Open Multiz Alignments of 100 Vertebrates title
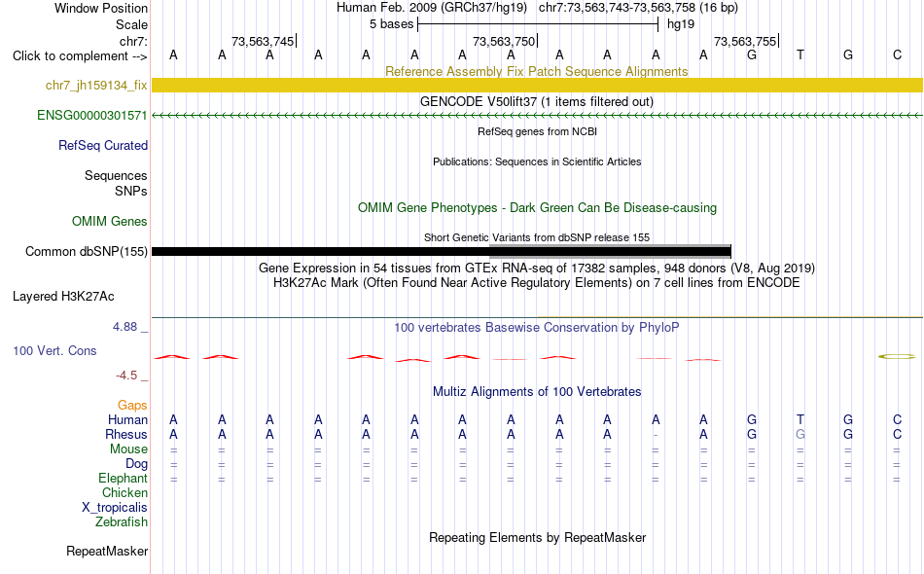 pos(537,392)
